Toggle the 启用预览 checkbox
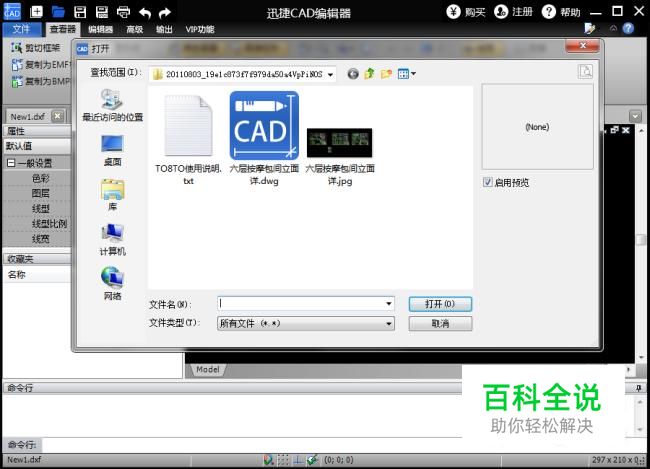Screen dimensions: 650x469 click(x=488, y=182)
